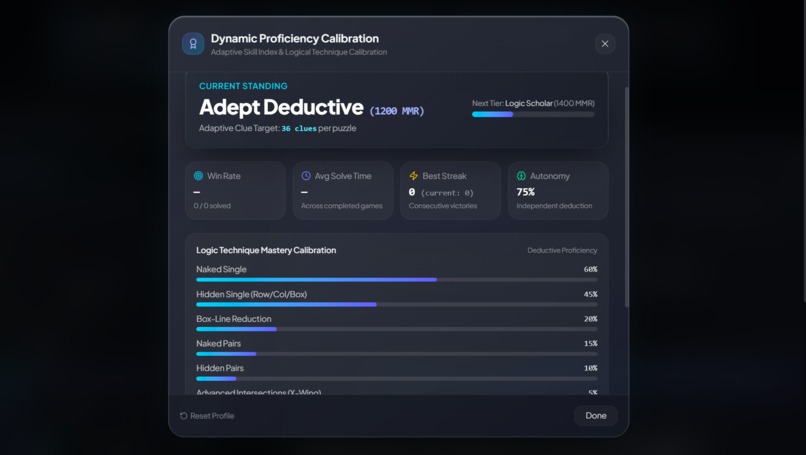The image size is (806, 455).
Task: Click the Naked Pairs progress bar
Action: 396,354
